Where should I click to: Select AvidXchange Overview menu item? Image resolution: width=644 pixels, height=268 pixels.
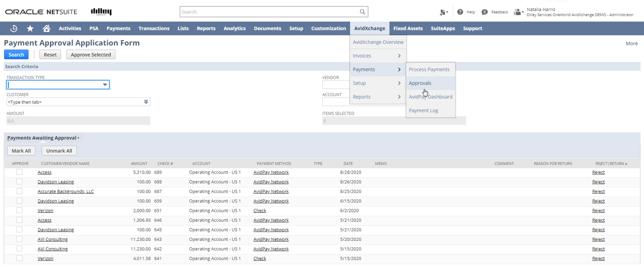[x=378, y=42]
